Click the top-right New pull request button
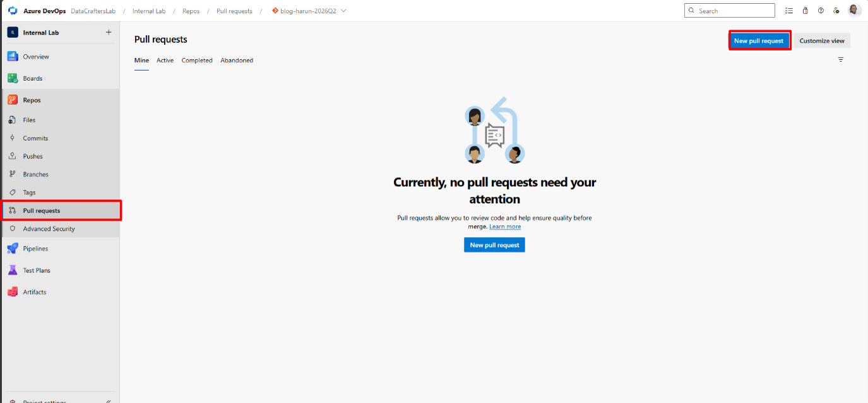The height and width of the screenshot is (403, 868). 759,40
